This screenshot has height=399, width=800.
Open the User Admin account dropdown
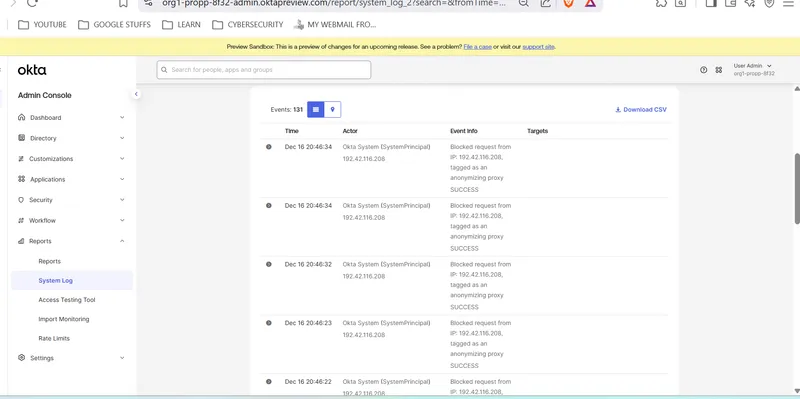753,66
